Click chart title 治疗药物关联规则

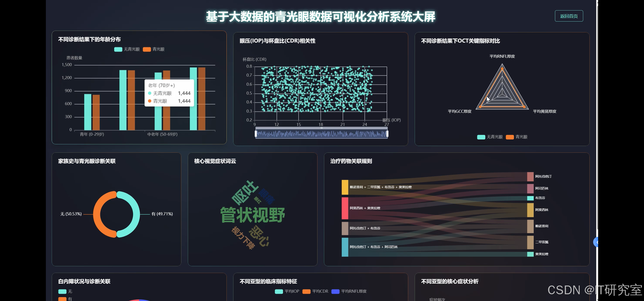[351, 161]
